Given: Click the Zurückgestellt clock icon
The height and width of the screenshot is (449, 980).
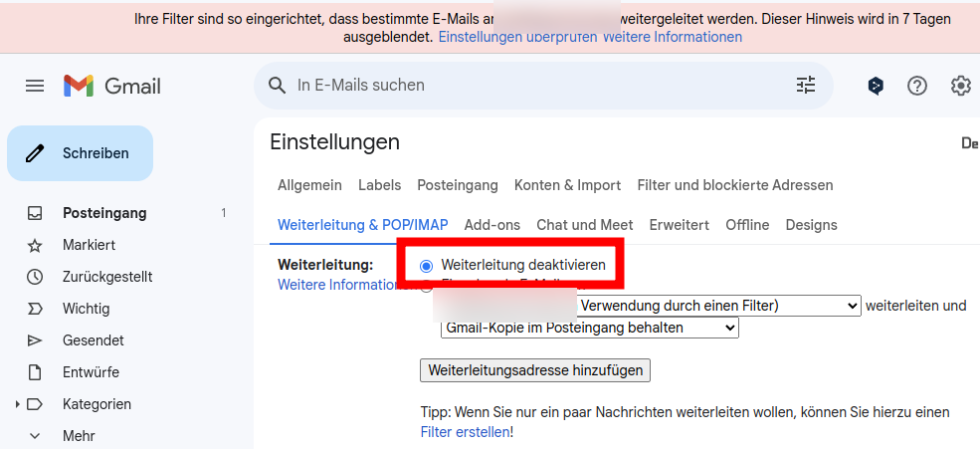Looking at the screenshot, I should coord(35,277).
